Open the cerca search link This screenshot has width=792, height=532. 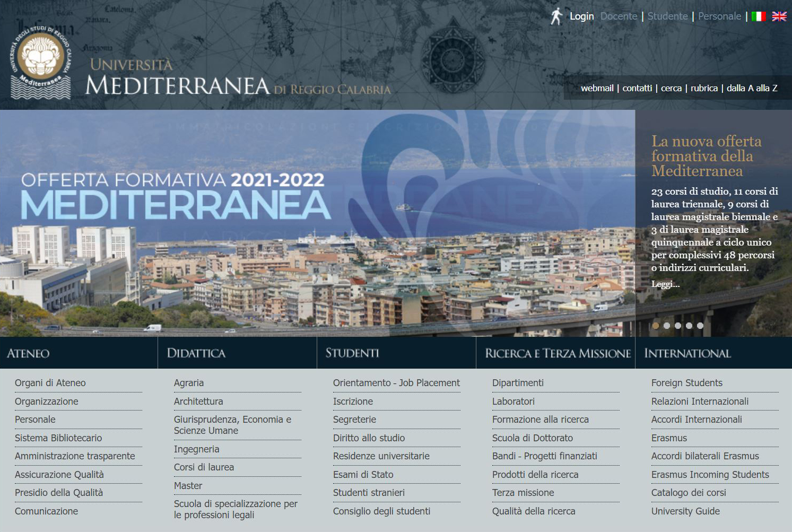click(x=671, y=88)
